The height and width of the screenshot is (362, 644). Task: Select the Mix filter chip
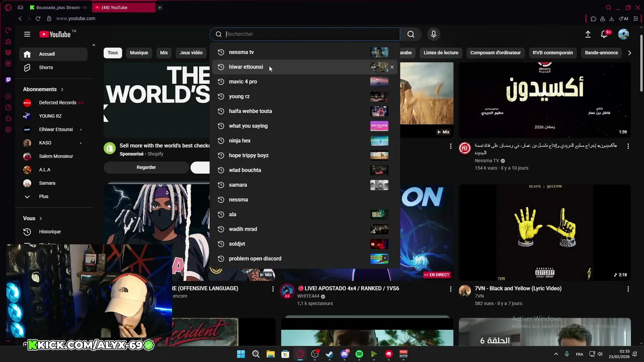pyautogui.click(x=164, y=53)
